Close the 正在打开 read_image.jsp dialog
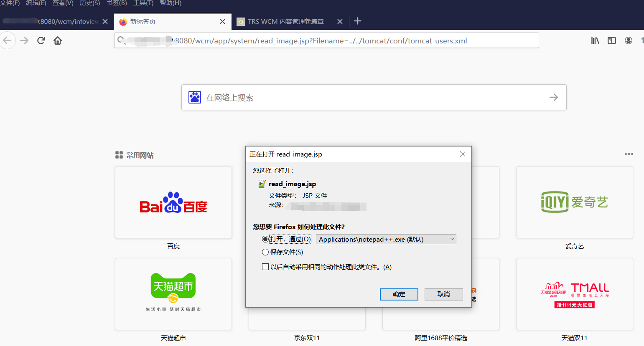Viewport: 644px width, 346px height. [x=463, y=154]
